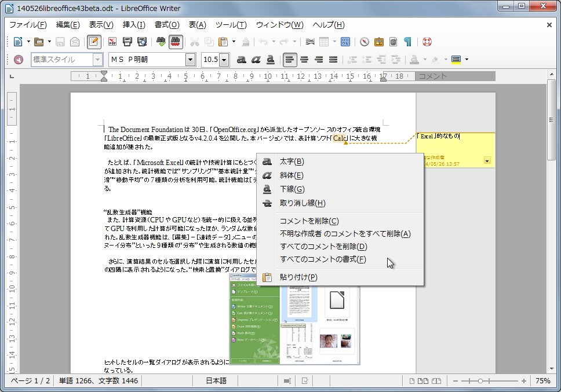
Task: Toggle AutoSpellcheck button
Action: (175, 42)
